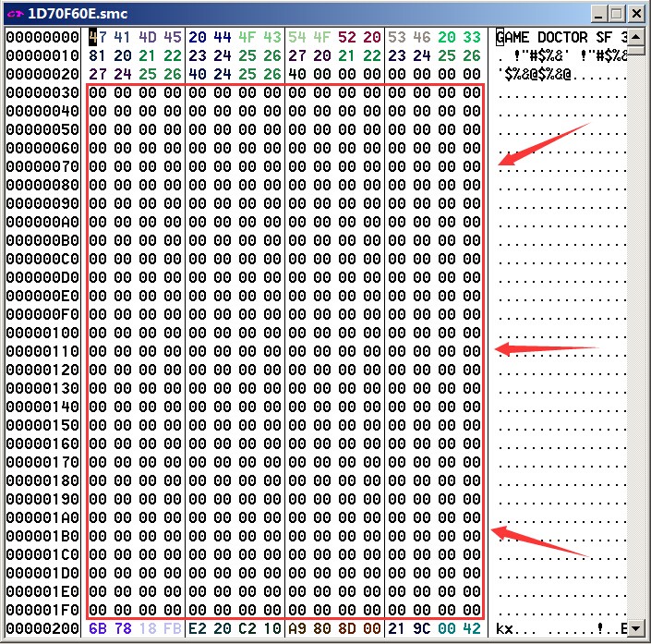The height and width of the screenshot is (644, 651).
Task: Click the "kx" ASCII text in last row
Action: tap(505, 628)
